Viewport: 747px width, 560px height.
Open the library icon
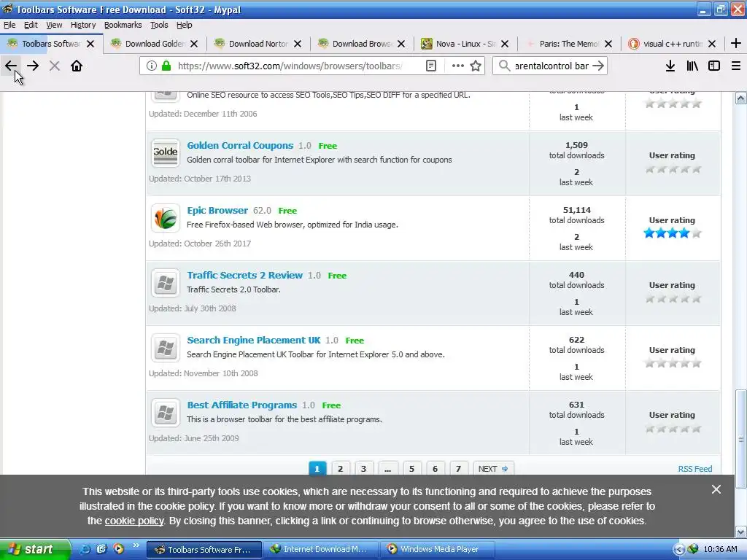pyautogui.click(x=692, y=66)
